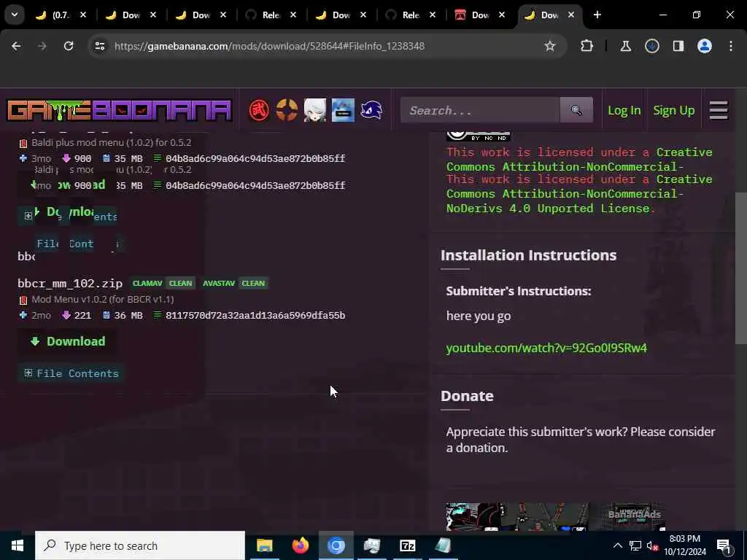Open the downloads indicator icon
This screenshot has width=747, height=560.
click(x=652, y=46)
